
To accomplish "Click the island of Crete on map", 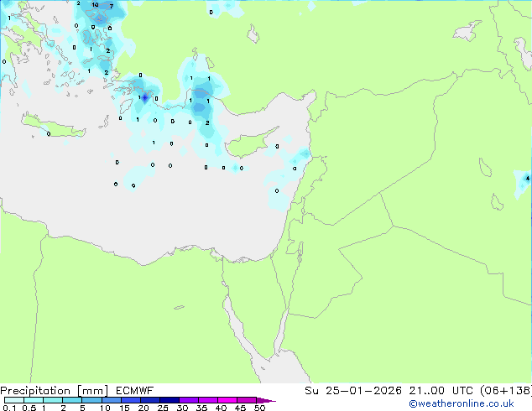I will [x=55, y=126].
